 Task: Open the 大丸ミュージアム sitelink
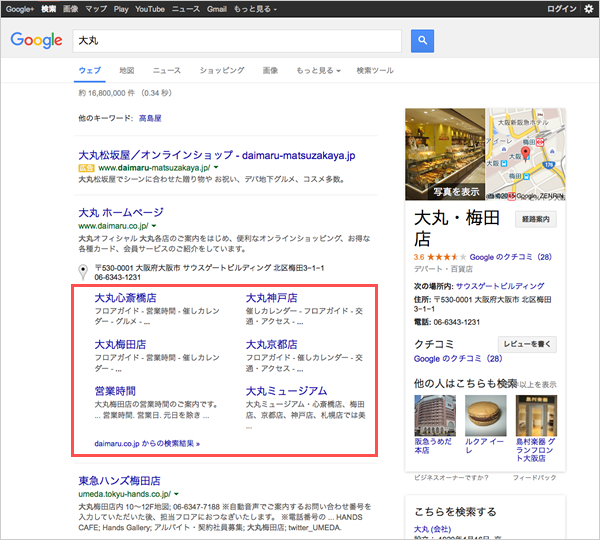tap(287, 391)
